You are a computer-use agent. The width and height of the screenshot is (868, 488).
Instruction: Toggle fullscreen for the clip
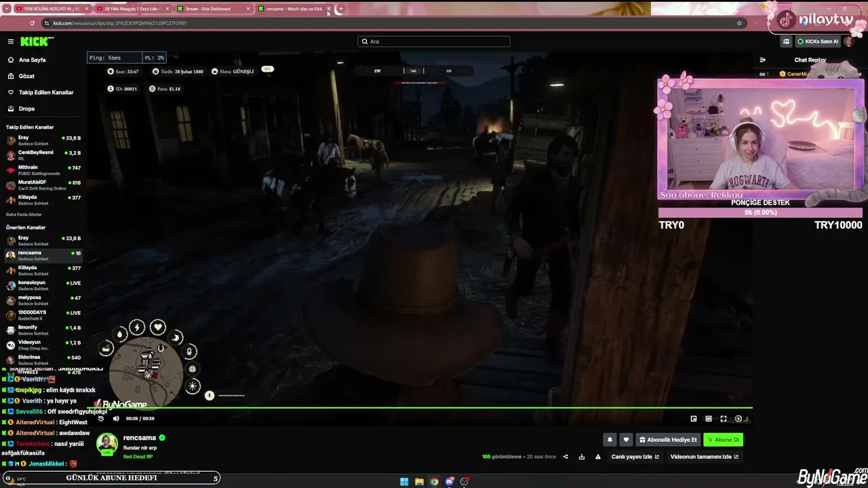coord(724,419)
